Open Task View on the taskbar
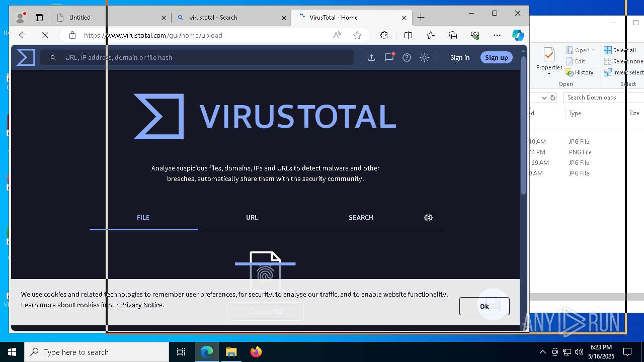Screen dimensions: 644x362 pyautogui.click(x=181, y=352)
